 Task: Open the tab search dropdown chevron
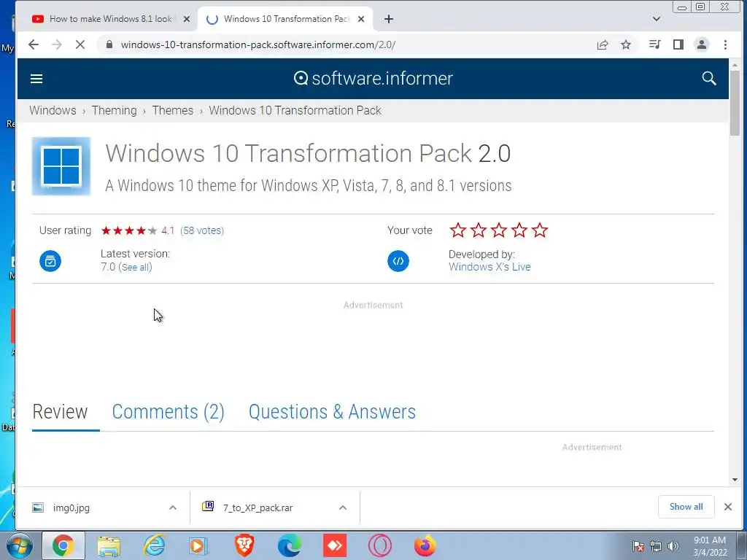tap(657, 19)
